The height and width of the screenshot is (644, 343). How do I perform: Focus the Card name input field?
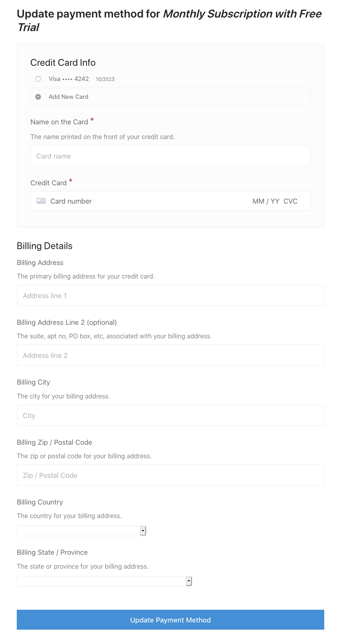click(170, 156)
